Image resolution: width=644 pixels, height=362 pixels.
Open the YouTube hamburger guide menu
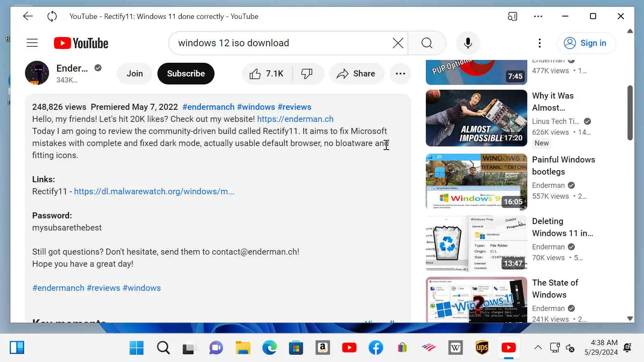tap(32, 43)
